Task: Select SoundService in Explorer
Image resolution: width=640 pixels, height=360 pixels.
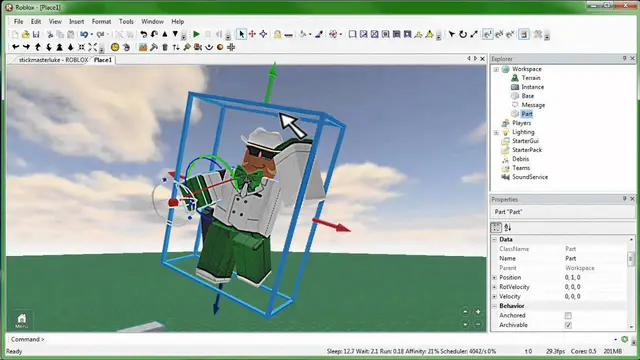Action: pyautogui.click(x=530, y=177)
